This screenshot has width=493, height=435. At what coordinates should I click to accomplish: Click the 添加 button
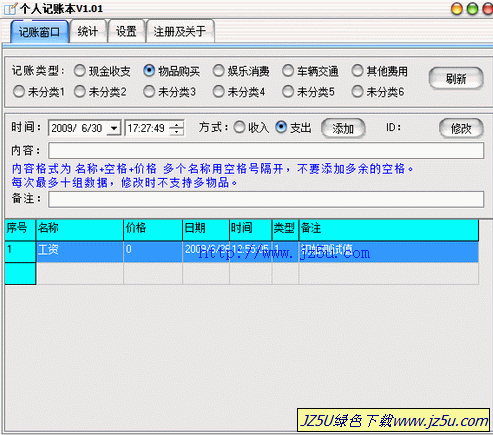pos(343,128)
